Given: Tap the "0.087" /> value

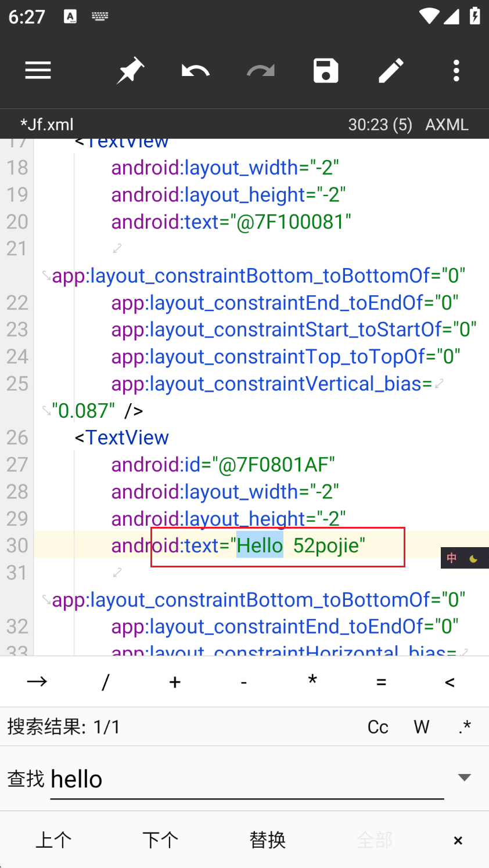Looking at the screenshot, I should click(97, 411).
